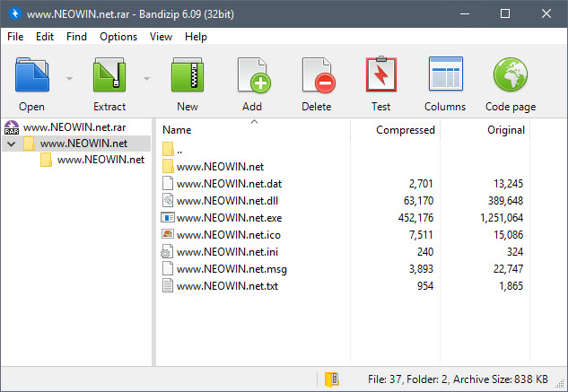Click the highlighted tree folder icon www.NEOWIN.net
568x392 pixels.
[x=29, y=144]
